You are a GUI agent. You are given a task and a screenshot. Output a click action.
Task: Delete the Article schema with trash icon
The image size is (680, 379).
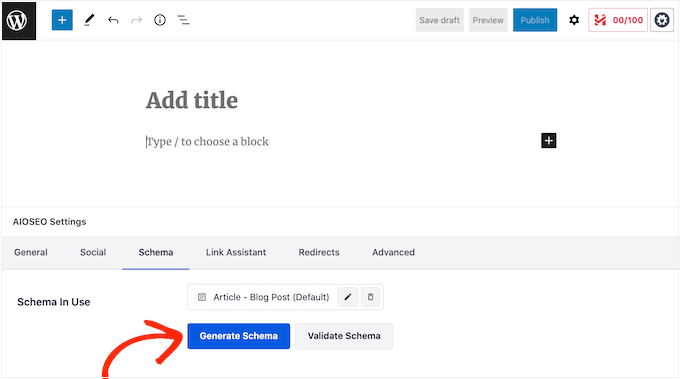tap(370, 297)
